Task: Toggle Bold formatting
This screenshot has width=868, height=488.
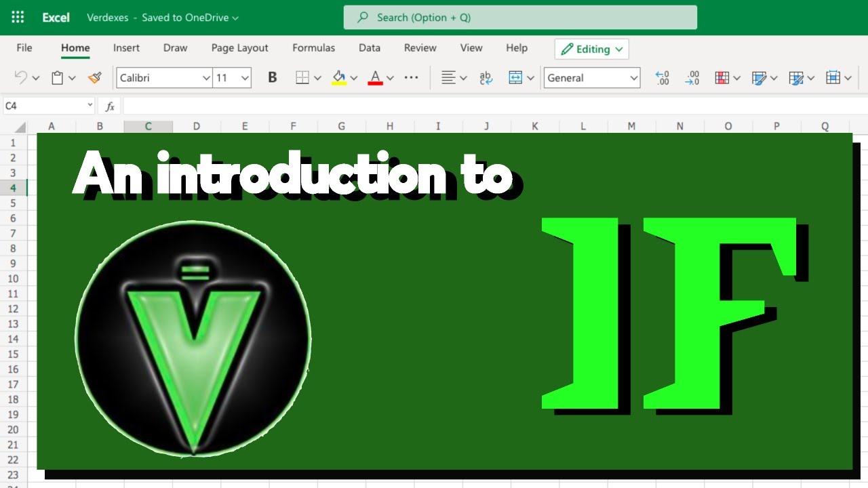Action: click(x=273, y=78)
